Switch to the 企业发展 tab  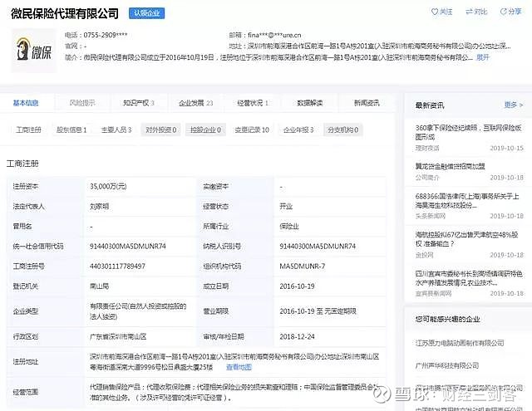pos(196,103)
